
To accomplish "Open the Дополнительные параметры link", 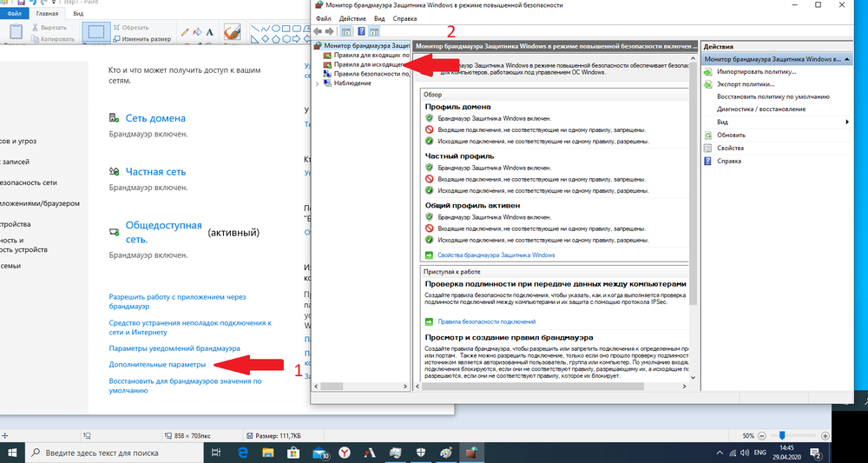I will [x=158, y=365].
